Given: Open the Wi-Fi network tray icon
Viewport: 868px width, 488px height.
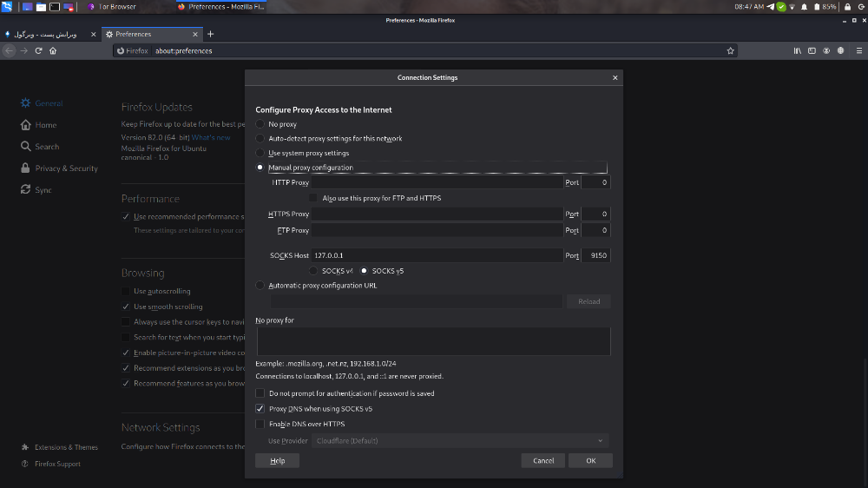Looking at the screenshot, I should coord(792,7).
